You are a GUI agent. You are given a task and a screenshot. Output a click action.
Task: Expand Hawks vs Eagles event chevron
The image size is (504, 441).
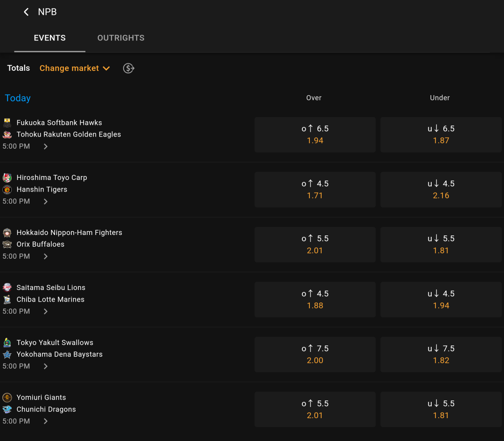(x=46, y=146)
